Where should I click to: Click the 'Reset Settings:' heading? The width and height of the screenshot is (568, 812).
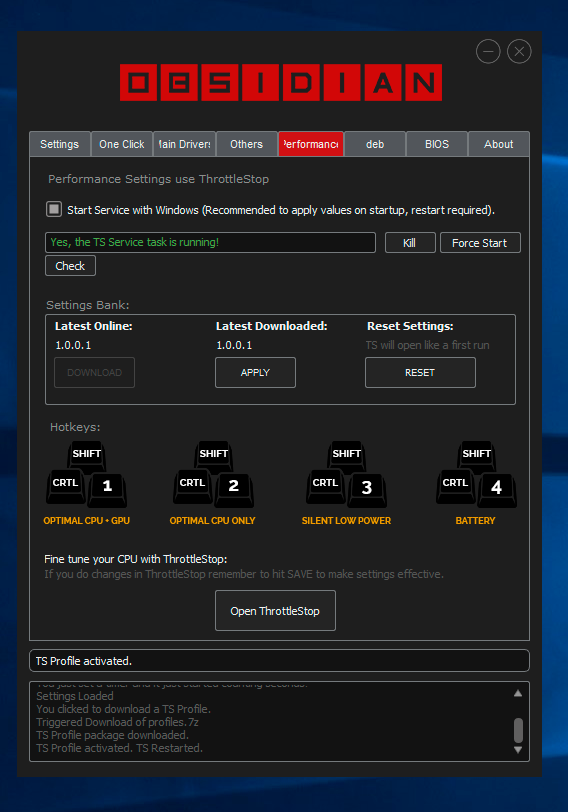pyautogui.click(x=410, y=326)
